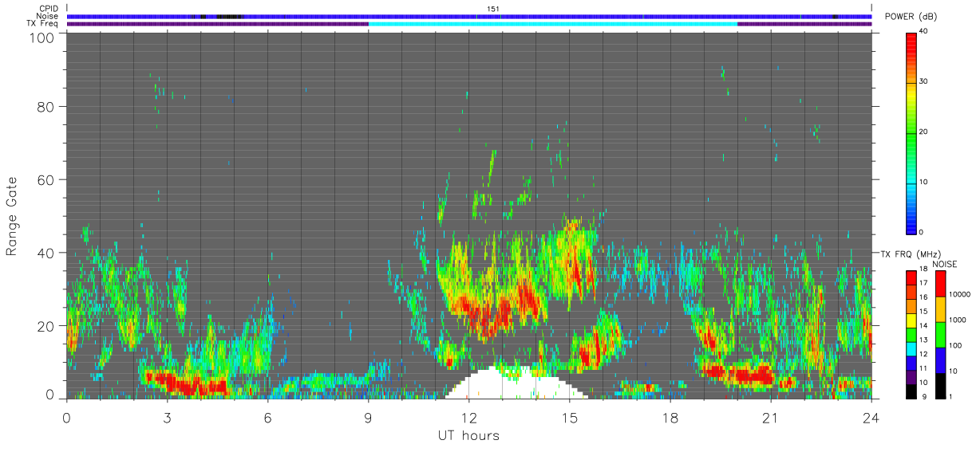
Task: Click the 9 tick on UT hours axis
Action: [x=369, y=419]
